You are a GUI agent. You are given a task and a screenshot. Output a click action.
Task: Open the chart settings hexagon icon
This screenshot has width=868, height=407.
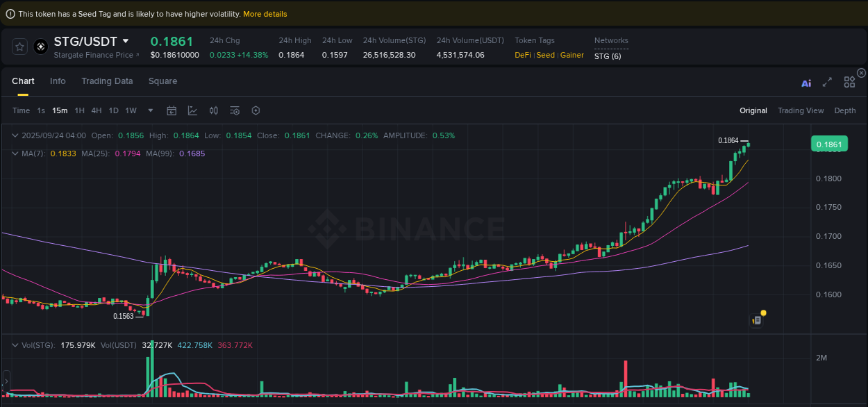click(x=256, y=110)
